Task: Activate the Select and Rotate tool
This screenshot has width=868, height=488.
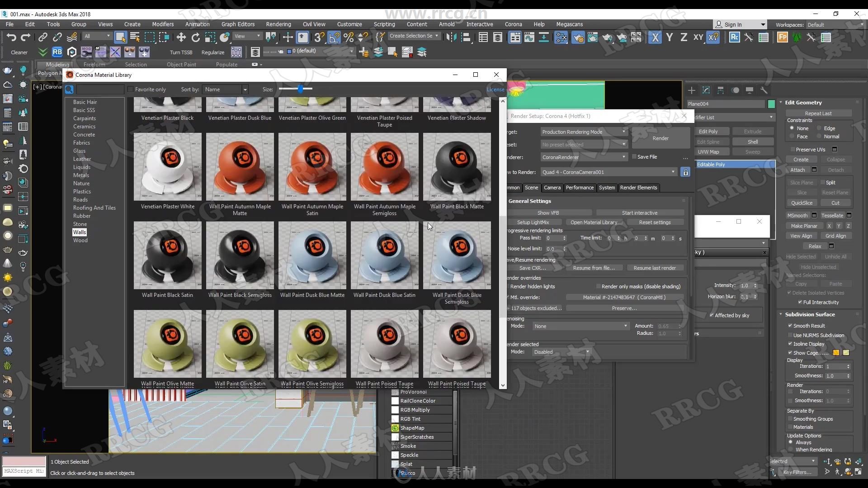Action: (195, 37)
